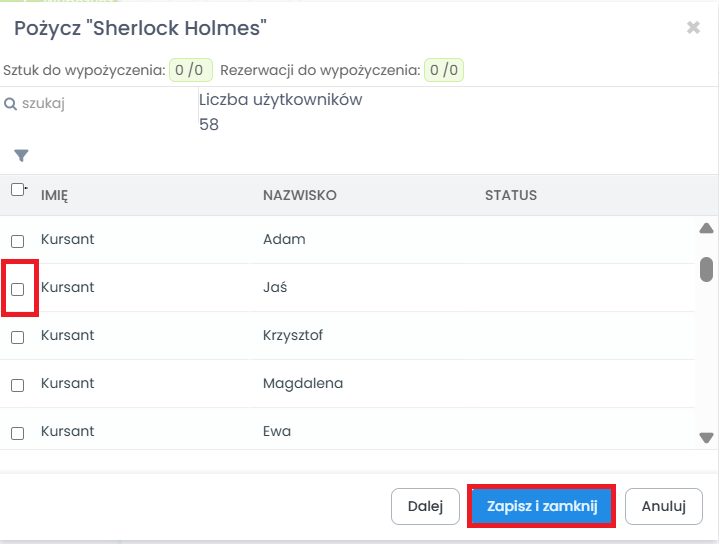719x544 pixels.
Task: Cancel with the Anuluj button
Action: tap(664, 506)
